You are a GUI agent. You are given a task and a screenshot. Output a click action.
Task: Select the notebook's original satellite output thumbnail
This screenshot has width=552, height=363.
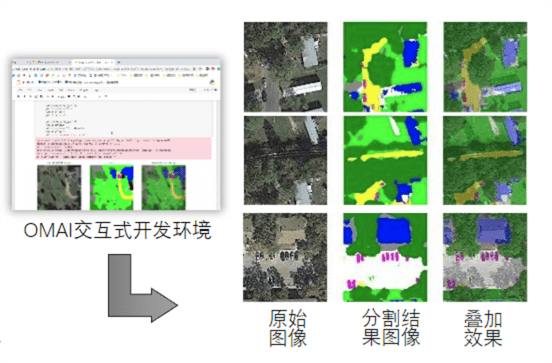(x=59, y=187)
